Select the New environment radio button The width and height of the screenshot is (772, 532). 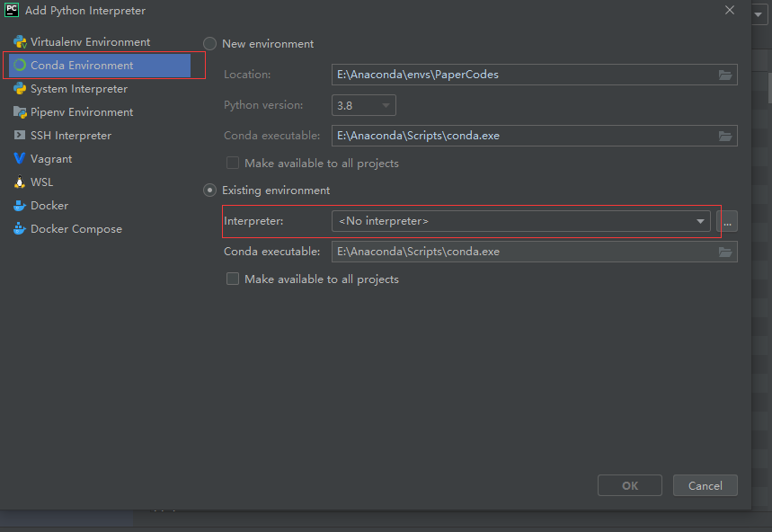(210, 44)
